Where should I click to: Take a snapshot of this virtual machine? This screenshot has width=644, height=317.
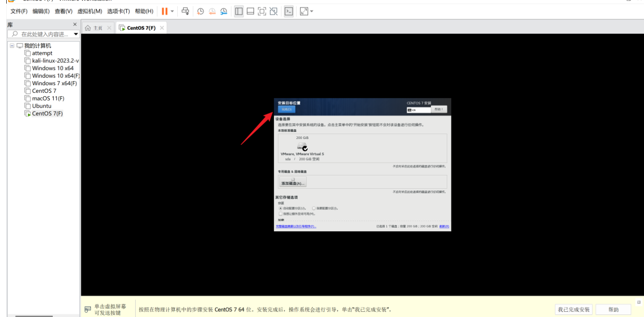(200, 11)
